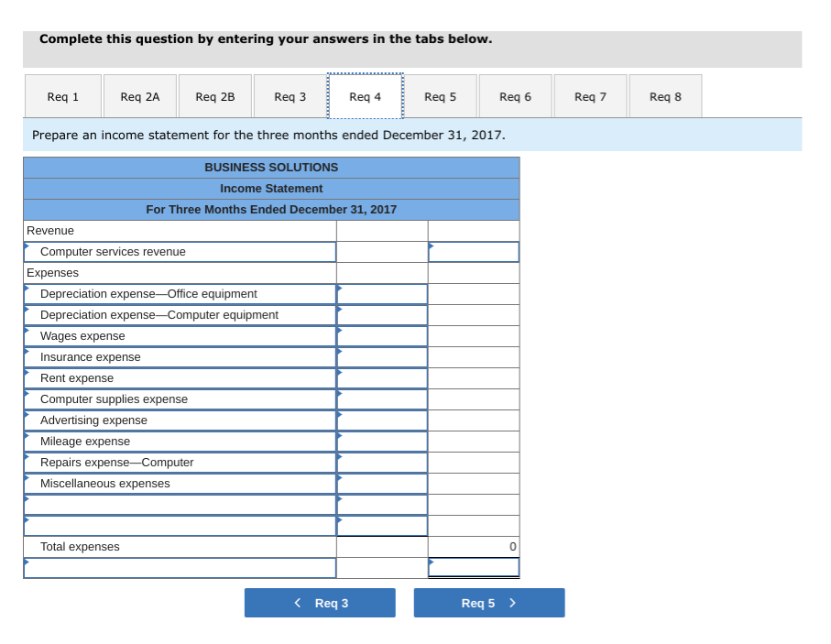The image size is (831, 644).
Task: Open the blank account row selector above Total expenses
Action: coord(179,525)
